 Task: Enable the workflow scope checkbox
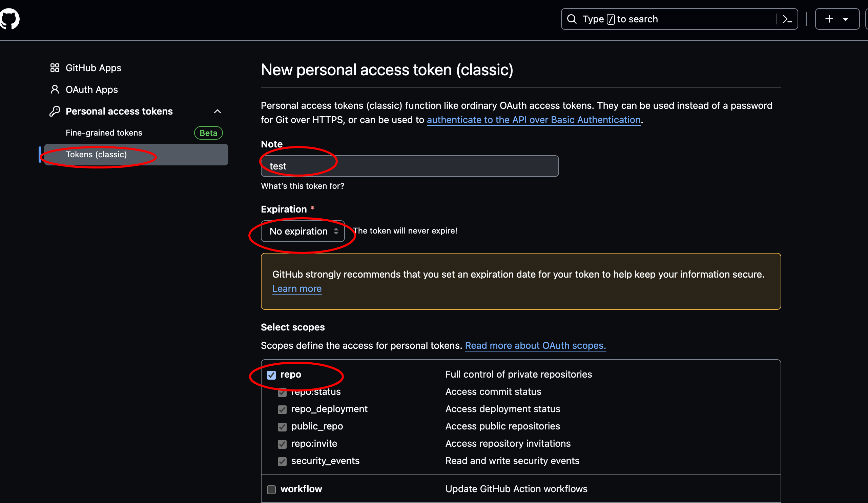pos(271,489)
